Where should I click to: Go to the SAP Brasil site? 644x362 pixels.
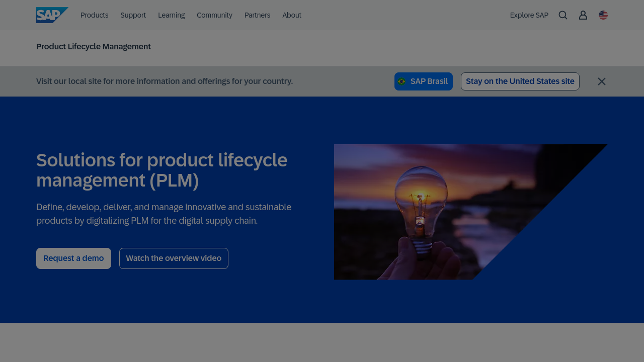click(423, 81)
